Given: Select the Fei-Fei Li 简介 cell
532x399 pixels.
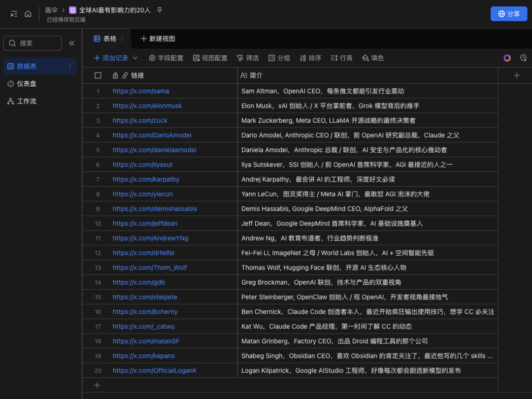Looking at the screenshot, I should 368,253.
